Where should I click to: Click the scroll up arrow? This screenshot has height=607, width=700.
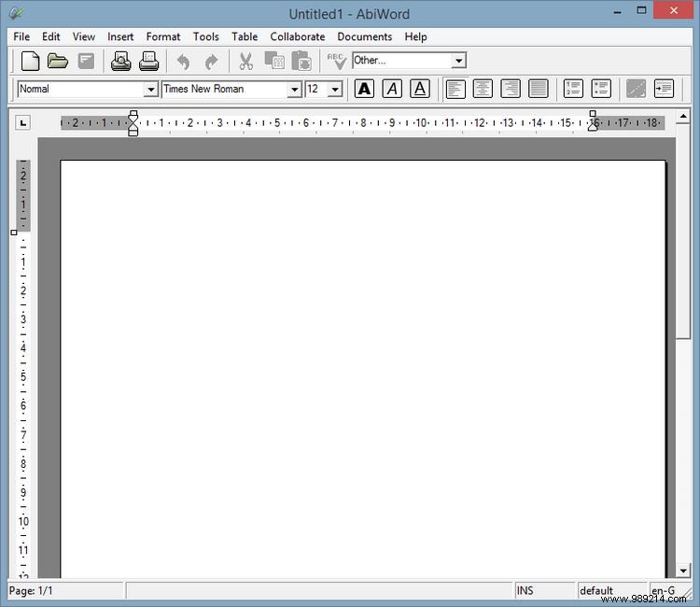click(683, 117)
